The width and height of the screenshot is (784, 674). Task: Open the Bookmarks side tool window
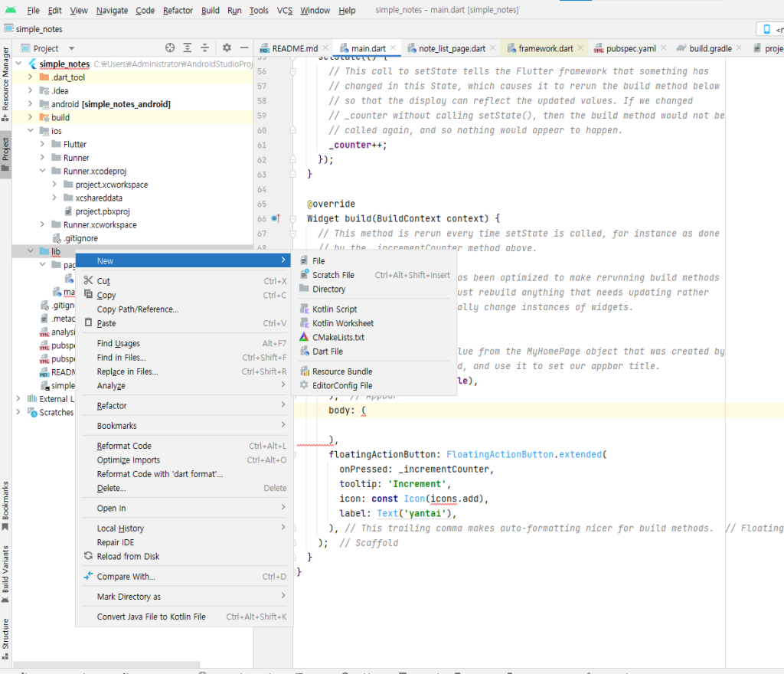[x=5, y=505]
